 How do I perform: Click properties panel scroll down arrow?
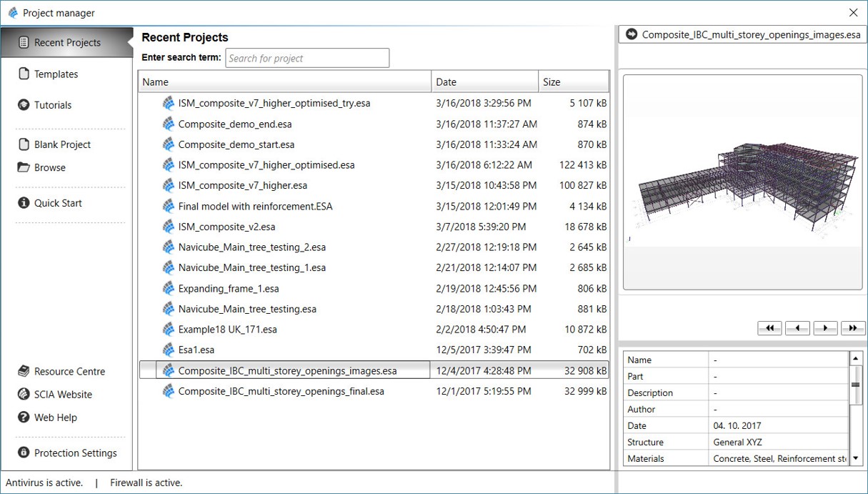click(x=856, y=459)
